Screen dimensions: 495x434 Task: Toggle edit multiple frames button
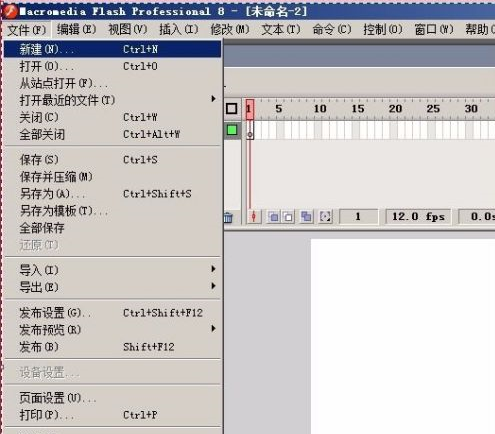(x=307, y=217)
